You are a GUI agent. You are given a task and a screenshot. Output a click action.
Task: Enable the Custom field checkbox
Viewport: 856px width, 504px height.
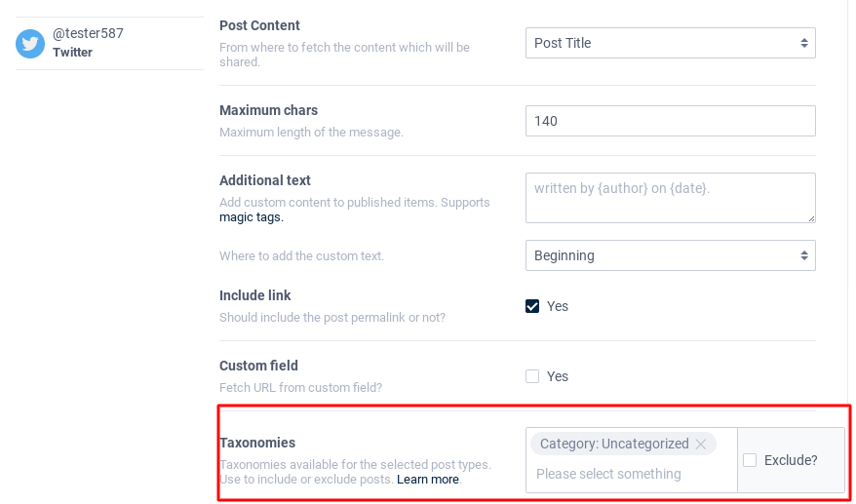click(532, 376)
